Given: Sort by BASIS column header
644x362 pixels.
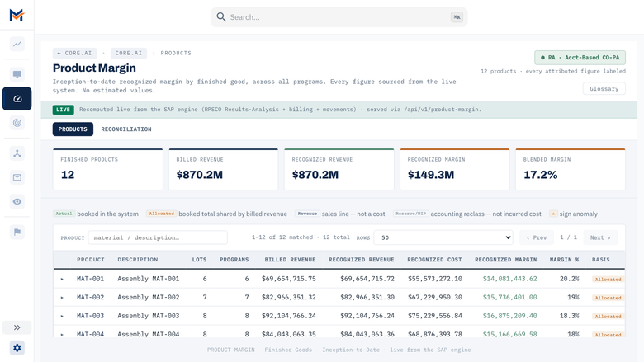Looking at the screenshot, I should point(601,260).
